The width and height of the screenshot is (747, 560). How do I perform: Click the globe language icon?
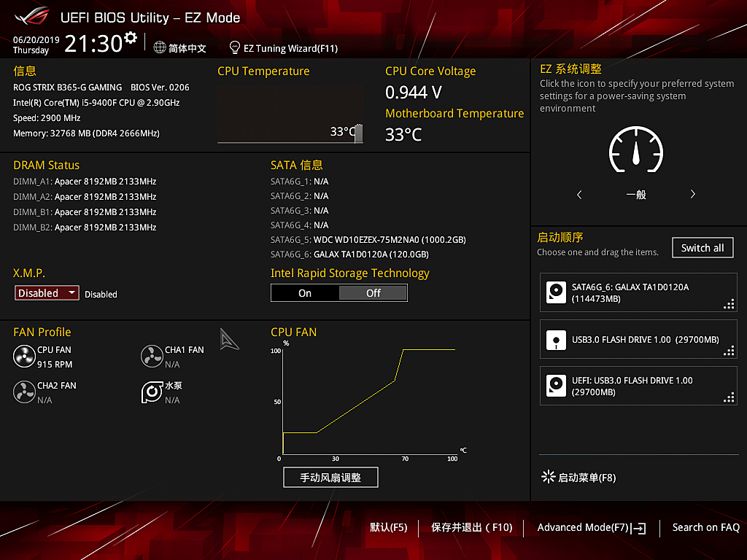click(160, 47)
